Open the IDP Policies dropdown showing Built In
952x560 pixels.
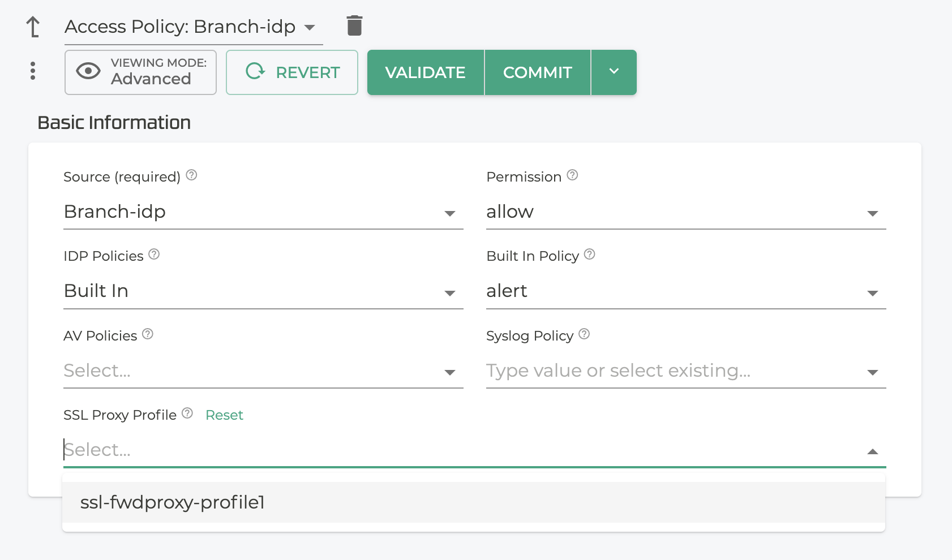click(x=263, y=291)
